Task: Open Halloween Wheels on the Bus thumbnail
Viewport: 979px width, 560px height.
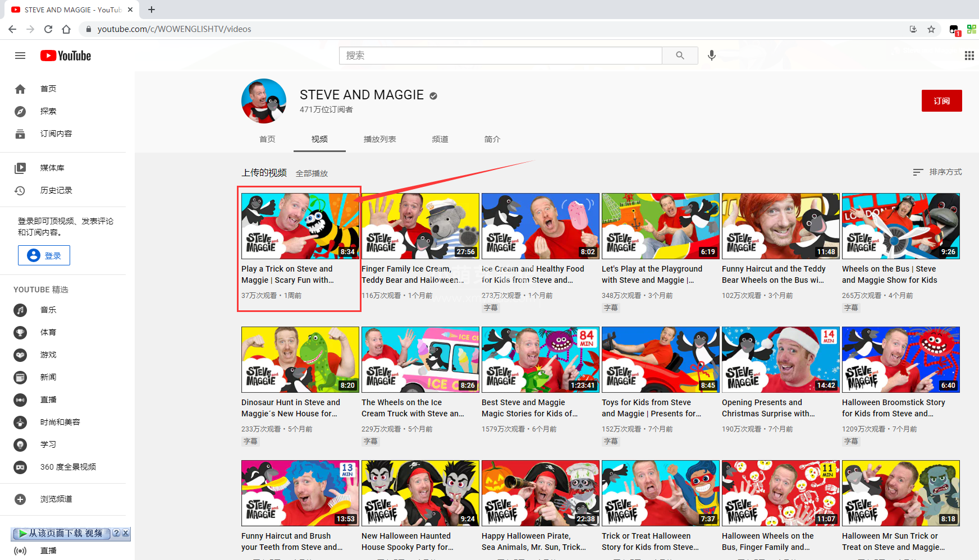Action: (781, 493)
